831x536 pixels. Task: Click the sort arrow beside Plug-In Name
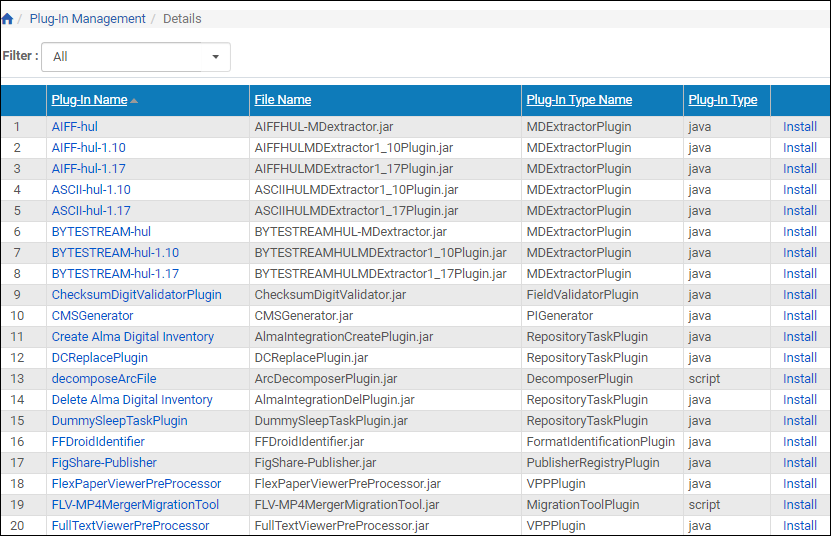(134, 100)
